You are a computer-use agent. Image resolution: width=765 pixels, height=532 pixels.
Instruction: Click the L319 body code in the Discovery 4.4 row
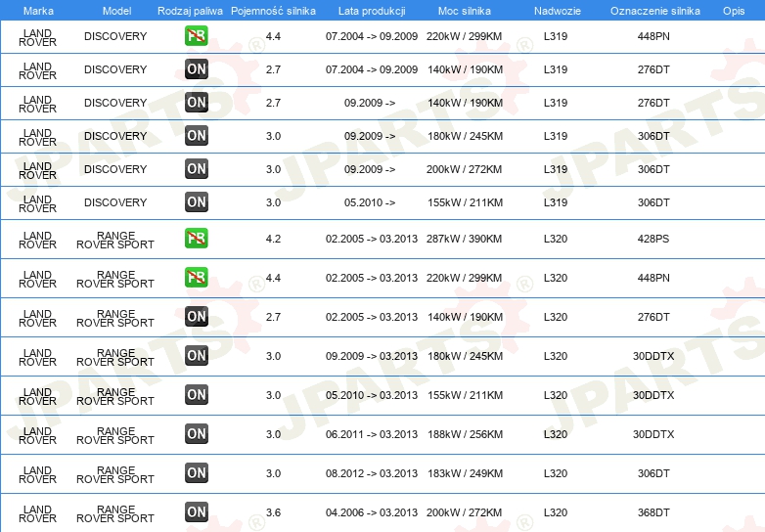click(x=556, y=36)
